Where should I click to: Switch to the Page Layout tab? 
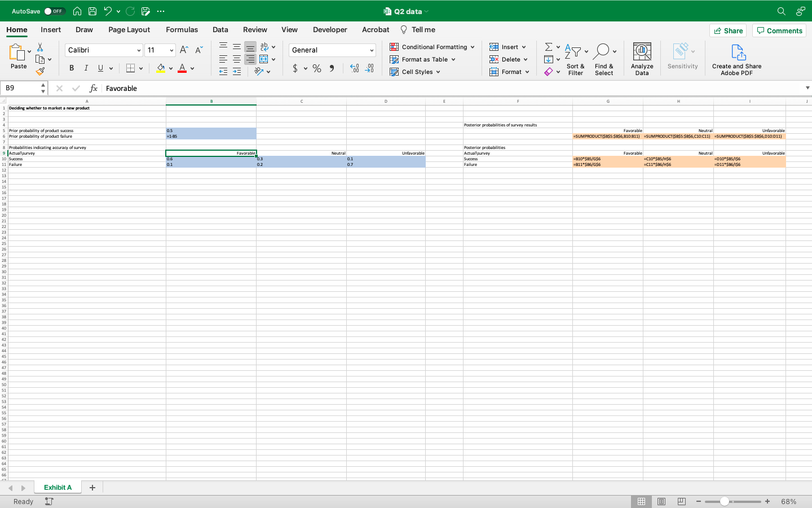(129, 29)
